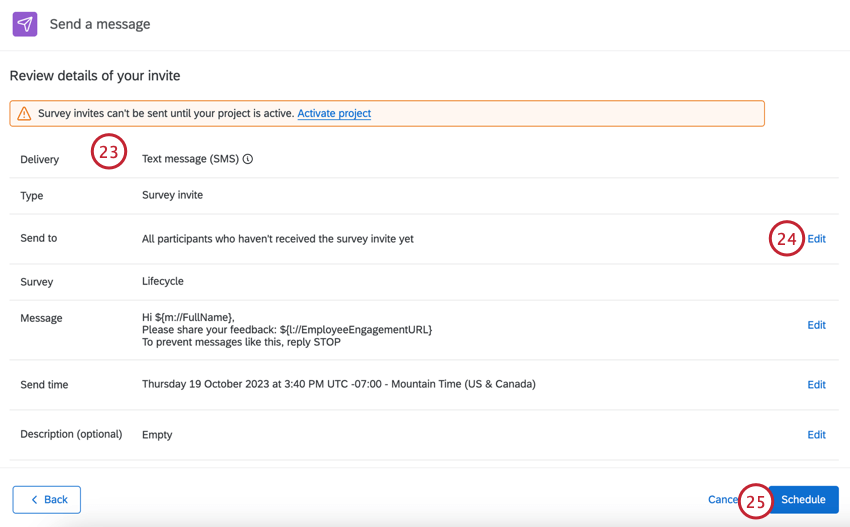
Task: Go Back to the previous step
Action: click(x=47, y=500)
